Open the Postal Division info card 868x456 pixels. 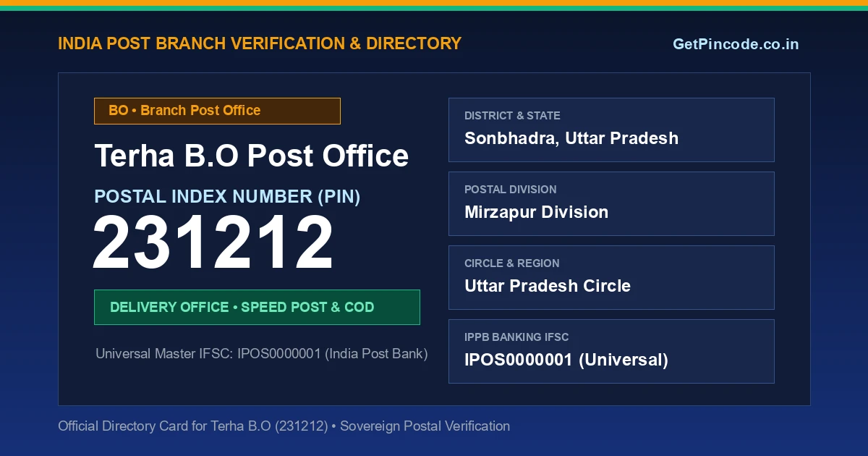click(x=611, y=203)
